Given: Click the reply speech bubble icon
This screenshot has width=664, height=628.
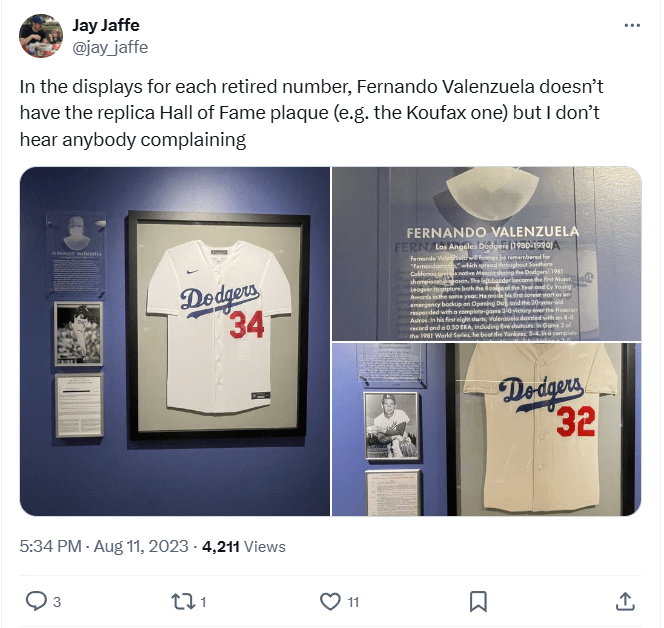Looking at the screenshot, I should coord(36,601).
